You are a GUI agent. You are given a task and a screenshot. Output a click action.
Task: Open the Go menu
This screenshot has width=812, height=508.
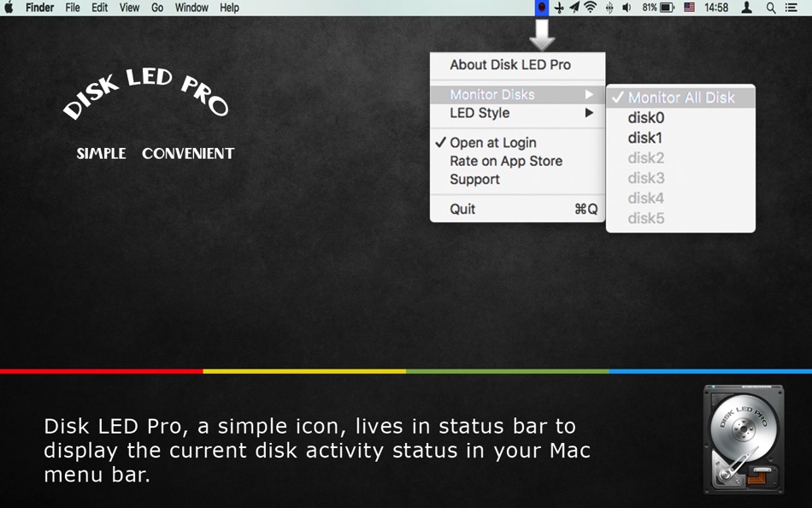pos(157,8)
